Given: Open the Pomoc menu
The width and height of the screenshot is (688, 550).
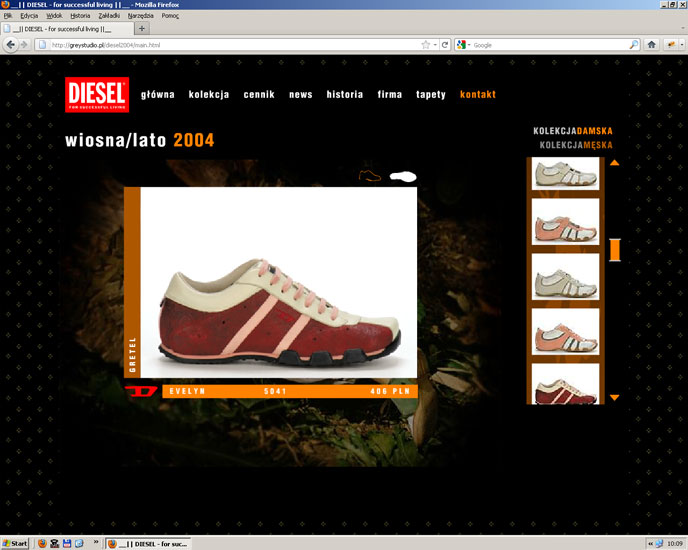Looking at the screenshot, I should tap(170, 16).
